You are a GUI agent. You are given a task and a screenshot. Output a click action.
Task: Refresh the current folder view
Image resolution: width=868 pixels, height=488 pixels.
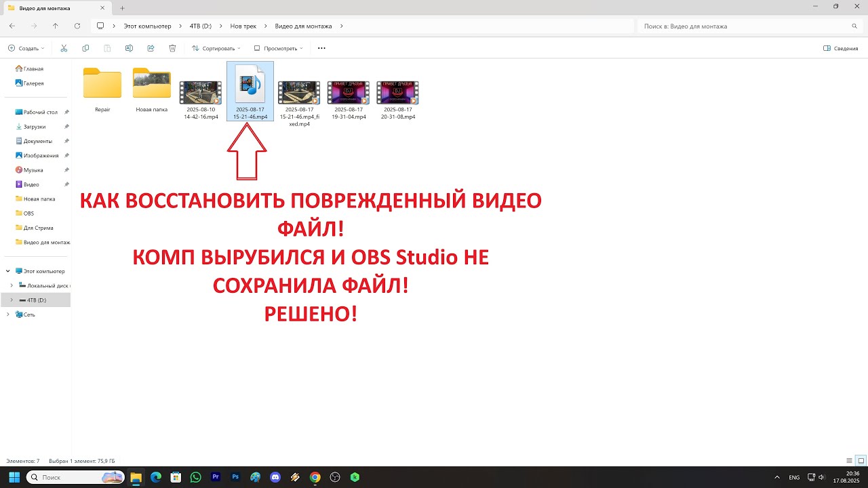click(x=77, y=26)
